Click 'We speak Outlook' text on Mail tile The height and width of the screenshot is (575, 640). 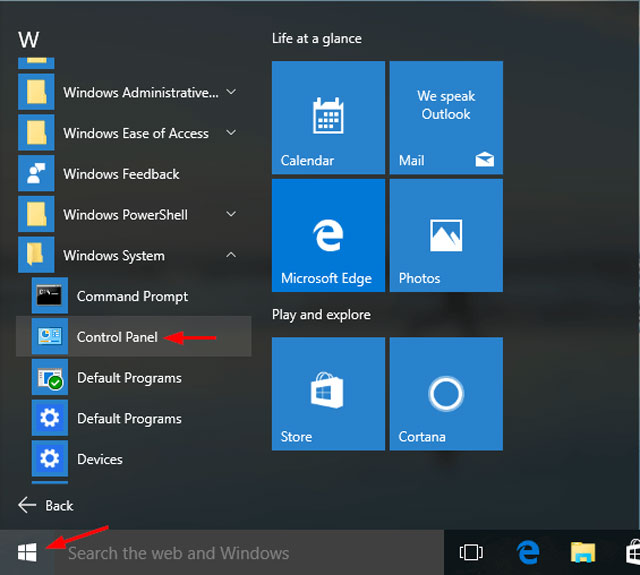click(446, 105)
